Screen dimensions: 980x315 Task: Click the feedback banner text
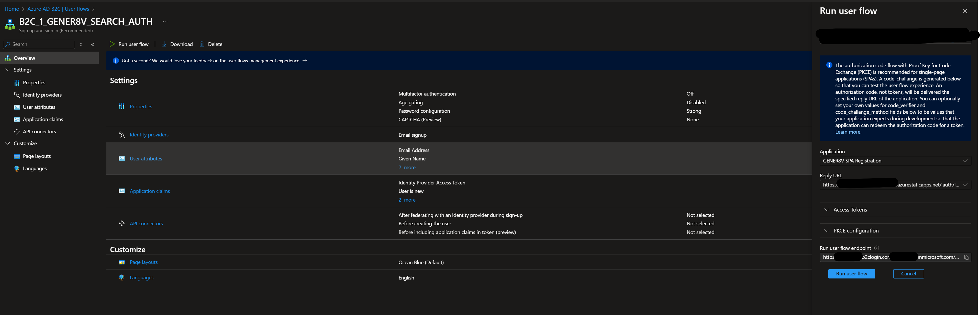[210, 60]
